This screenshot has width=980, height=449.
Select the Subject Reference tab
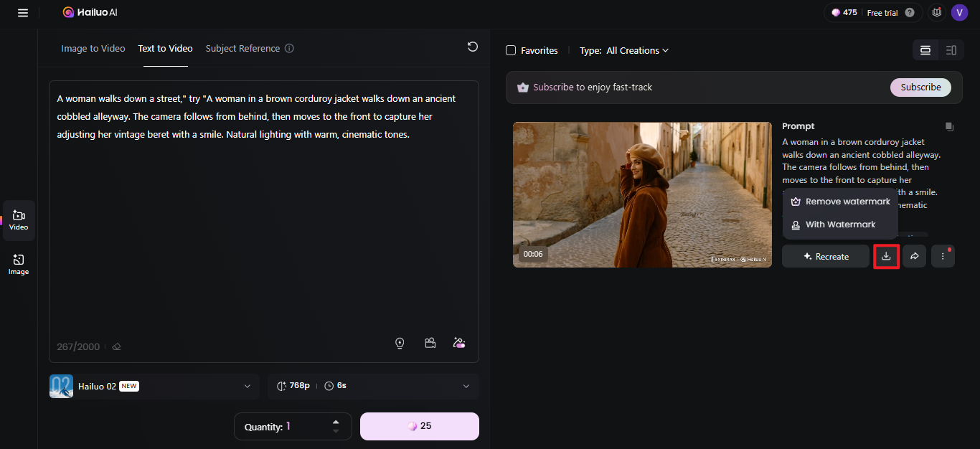[242, 49]
